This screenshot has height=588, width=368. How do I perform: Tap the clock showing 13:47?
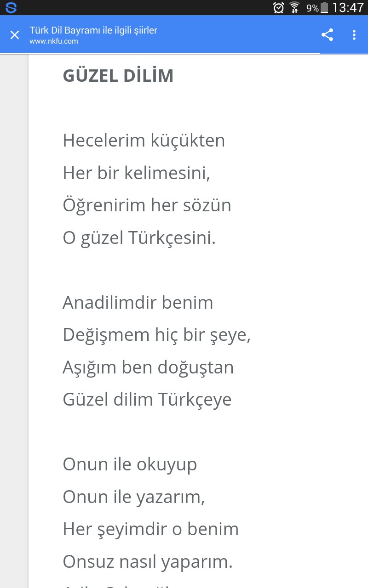click(x=348, y=7)
